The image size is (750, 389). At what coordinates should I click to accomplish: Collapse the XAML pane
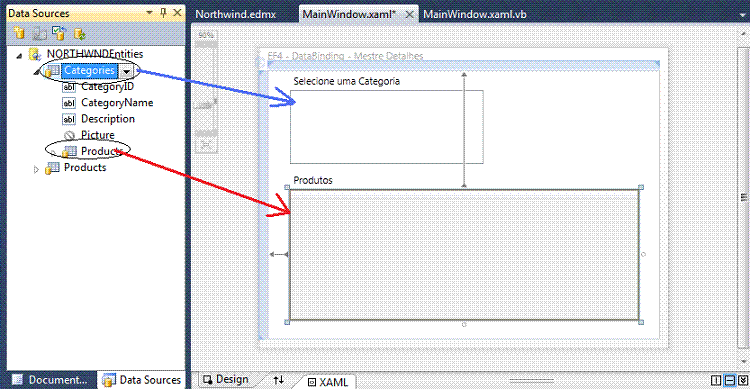click(743, 380)
